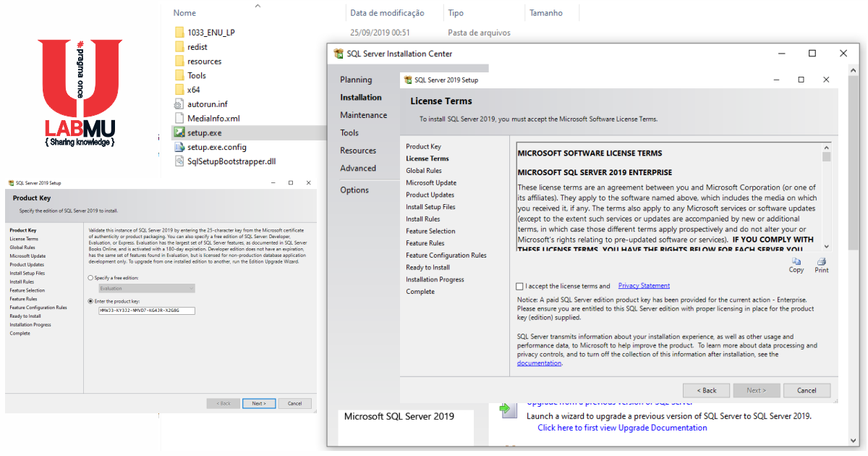Click 'Ready to Install' step in License Terms window
The image size is (868, 456).
(427, 267)
